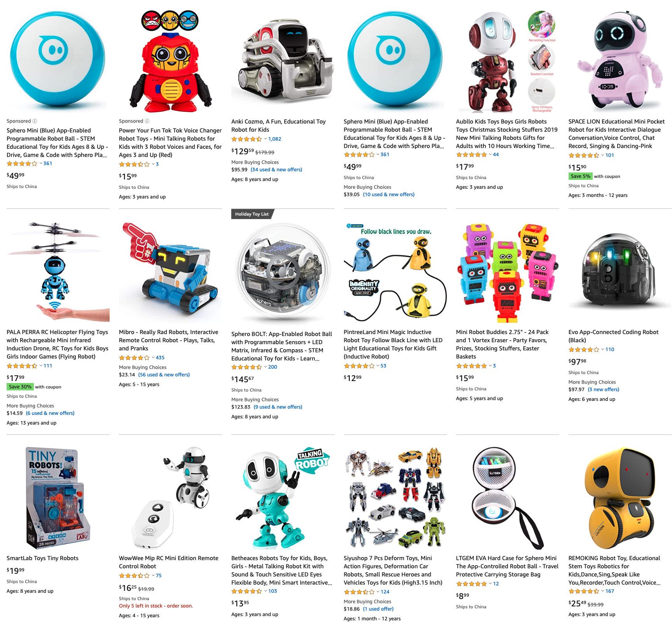Open the Anki Cozmo star rating
This screenshot has height=625, width=672.
(246, 139)
